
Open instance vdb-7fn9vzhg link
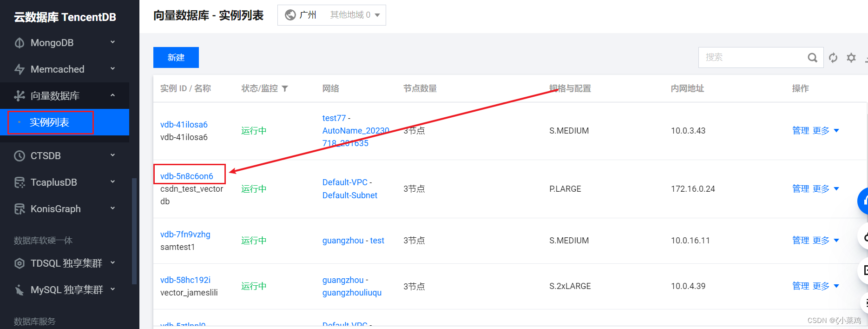click(185, 235)
